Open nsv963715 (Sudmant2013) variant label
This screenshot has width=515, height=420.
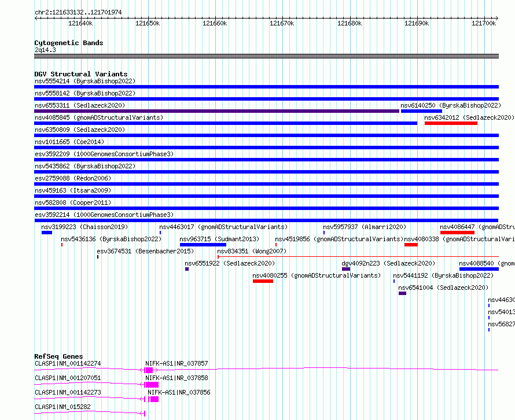[219, 239]
